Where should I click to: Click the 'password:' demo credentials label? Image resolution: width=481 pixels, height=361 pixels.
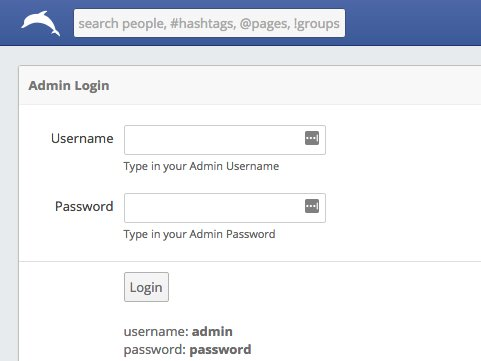point(155,350)
